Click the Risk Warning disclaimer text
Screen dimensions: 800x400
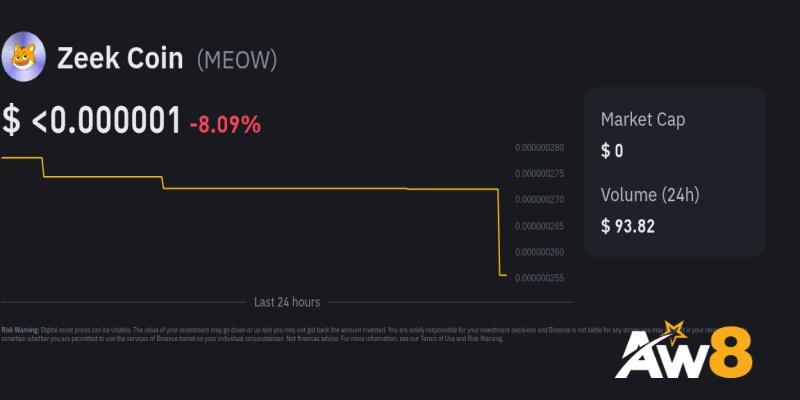[x=375, y=334]
